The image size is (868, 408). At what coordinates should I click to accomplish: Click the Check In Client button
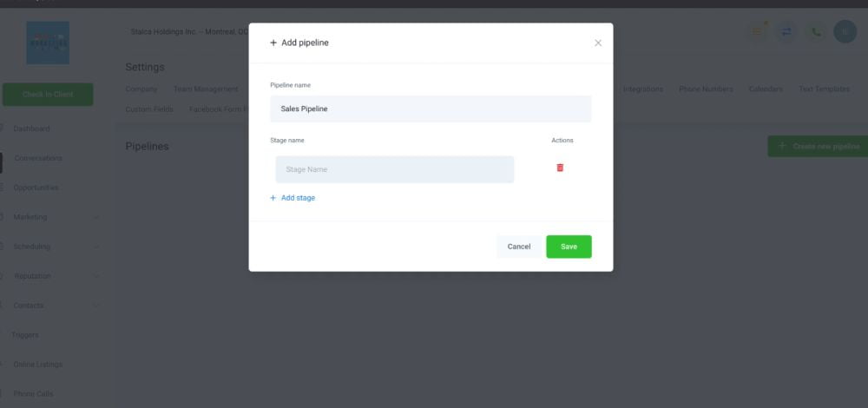[48, 94]
